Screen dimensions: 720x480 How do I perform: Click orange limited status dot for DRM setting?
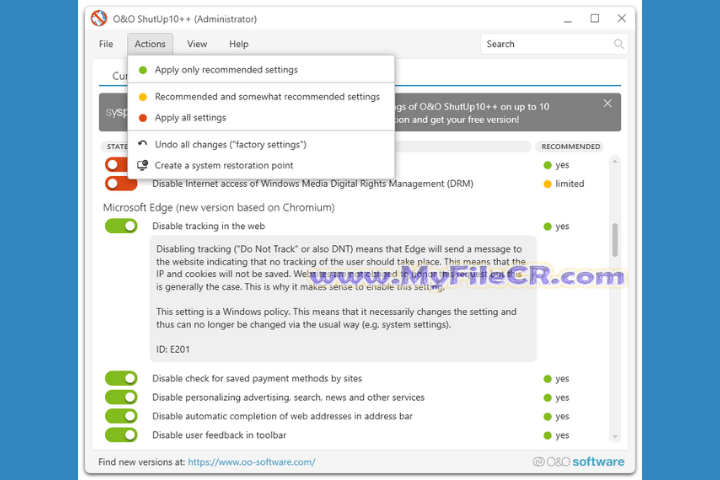point(547,184)
